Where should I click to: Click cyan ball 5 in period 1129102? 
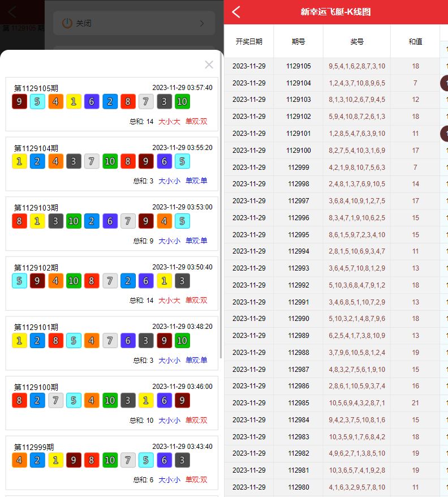pos(19,281)
